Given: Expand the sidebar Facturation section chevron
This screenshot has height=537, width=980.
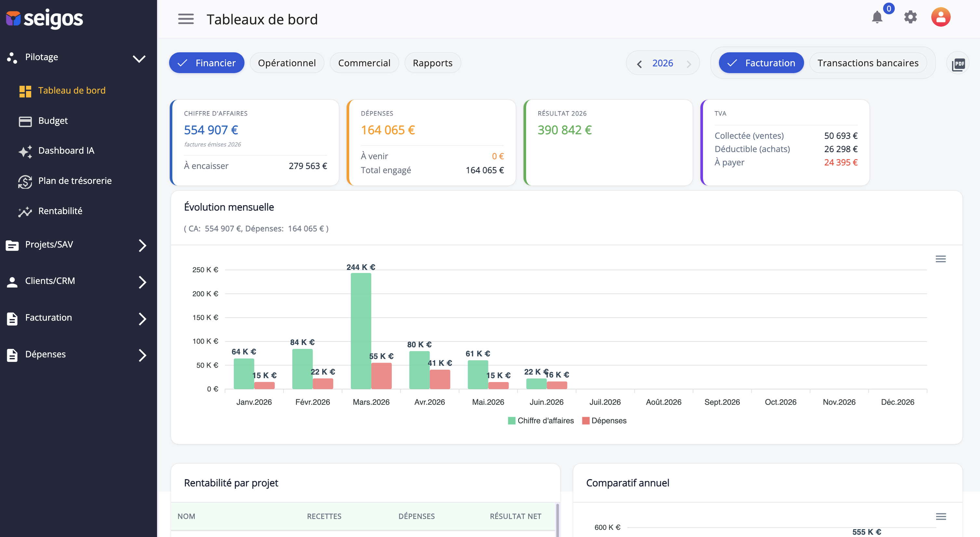Looking at the screenshot, I should (x=142, y=318).
